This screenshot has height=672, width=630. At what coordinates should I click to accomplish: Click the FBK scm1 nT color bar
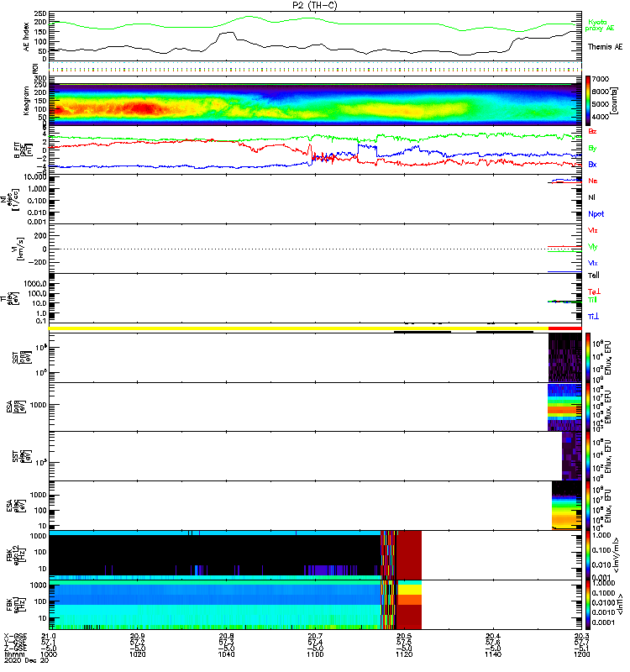pyautogui.click(x=588, y=605)
